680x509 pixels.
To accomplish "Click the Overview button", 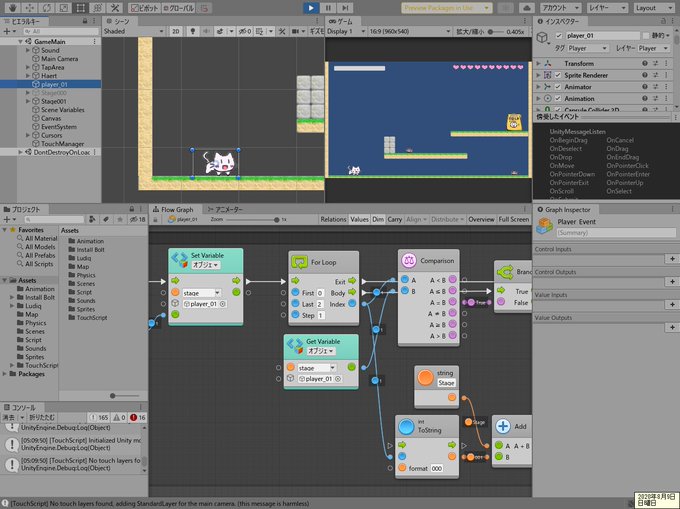I will (481, 219).
